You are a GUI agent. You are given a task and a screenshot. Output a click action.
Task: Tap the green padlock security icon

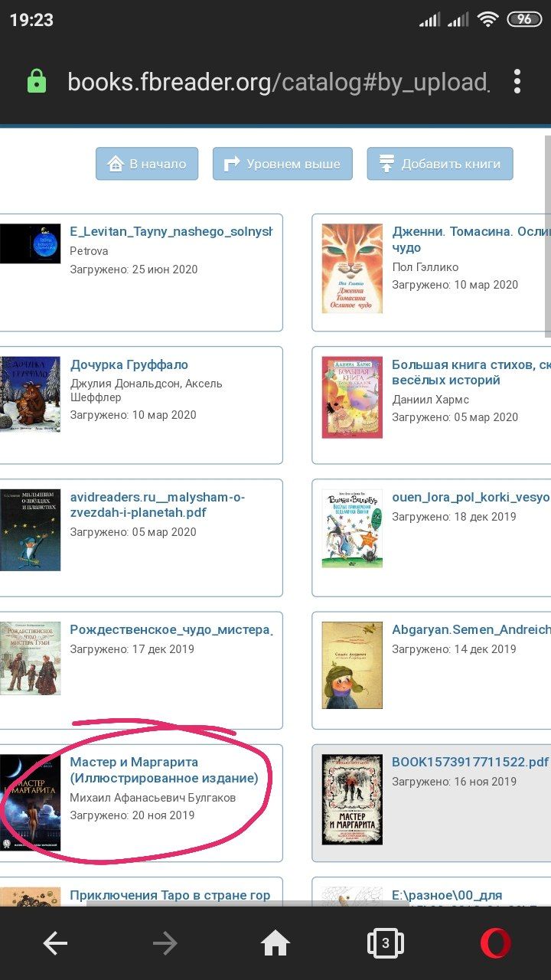pyautogui.click(x=36, y=81)
